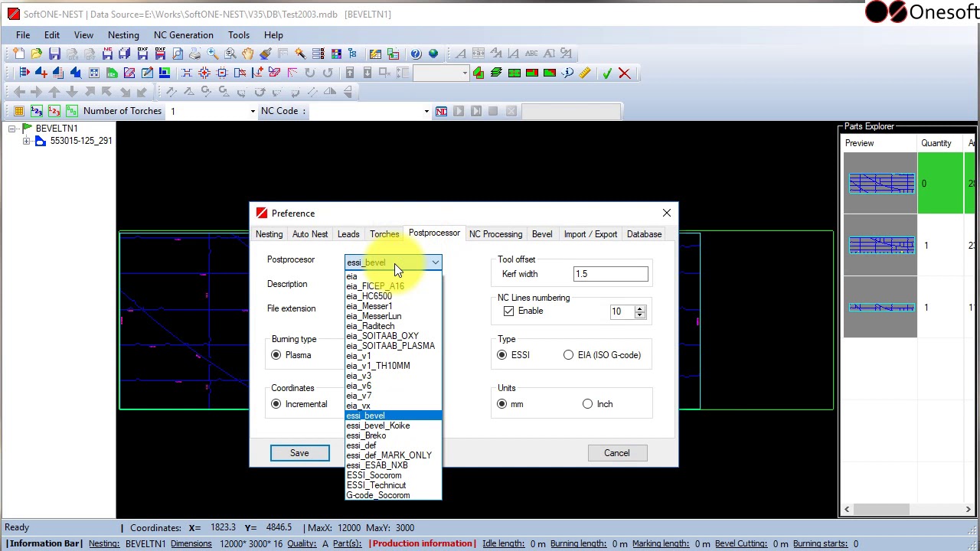Open the Number of Torches dropdown
Image resolution: width=980 pixels, height=551 pixels.
pyautogui.click(x=252, y=112)
